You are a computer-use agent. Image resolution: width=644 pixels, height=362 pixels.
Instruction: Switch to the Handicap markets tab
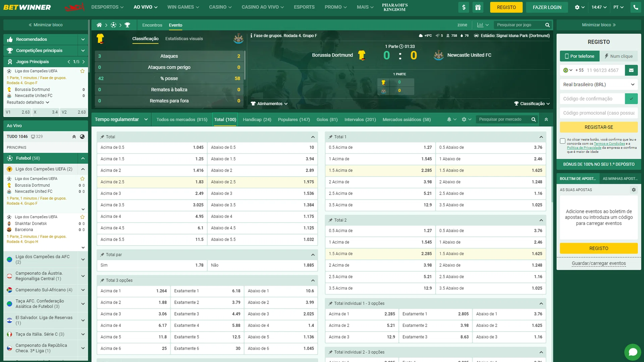(257, 119)
